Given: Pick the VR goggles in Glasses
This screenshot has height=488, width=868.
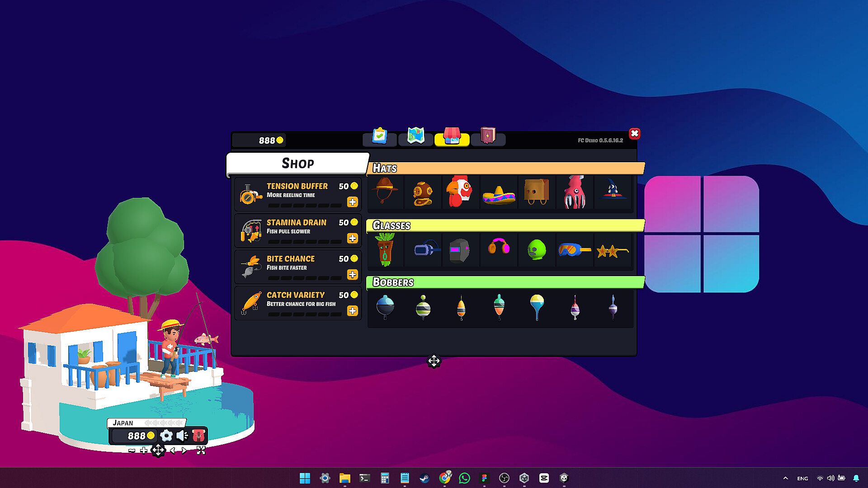Looking at the screenshot, I should click(426, 249).
